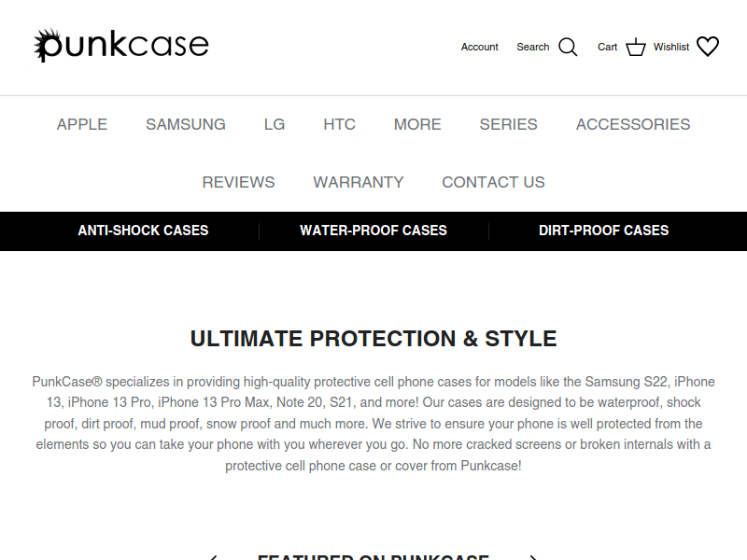The image size is (747, 560).
Task: Click the Punkcase logo
Action: coord(122,43)
